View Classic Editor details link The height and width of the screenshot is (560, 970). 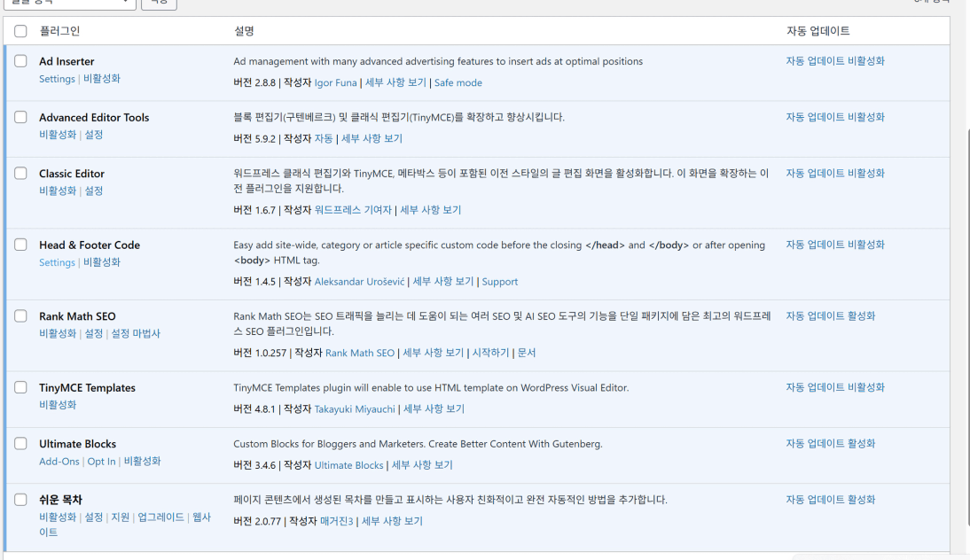tap(431, 210)
